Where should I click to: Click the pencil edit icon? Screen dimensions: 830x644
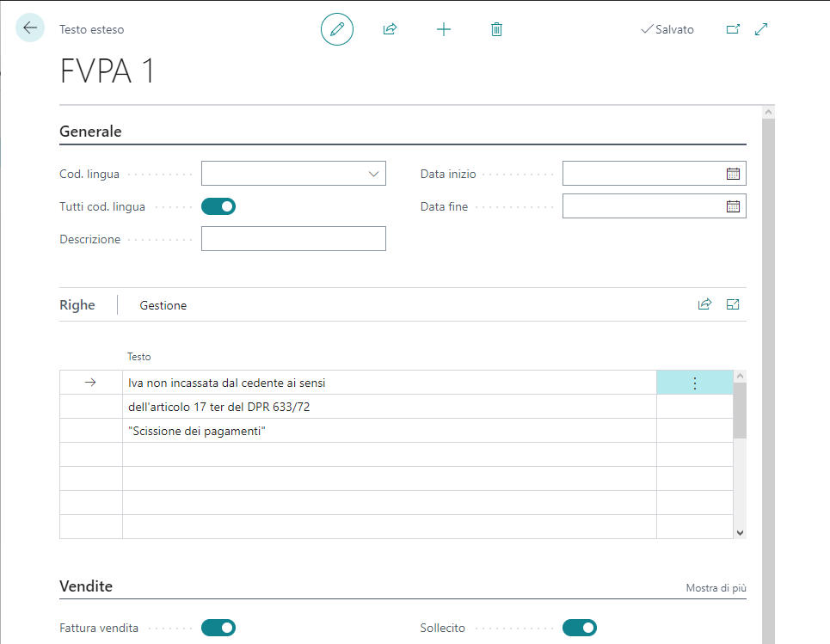[x=337, y=29]
